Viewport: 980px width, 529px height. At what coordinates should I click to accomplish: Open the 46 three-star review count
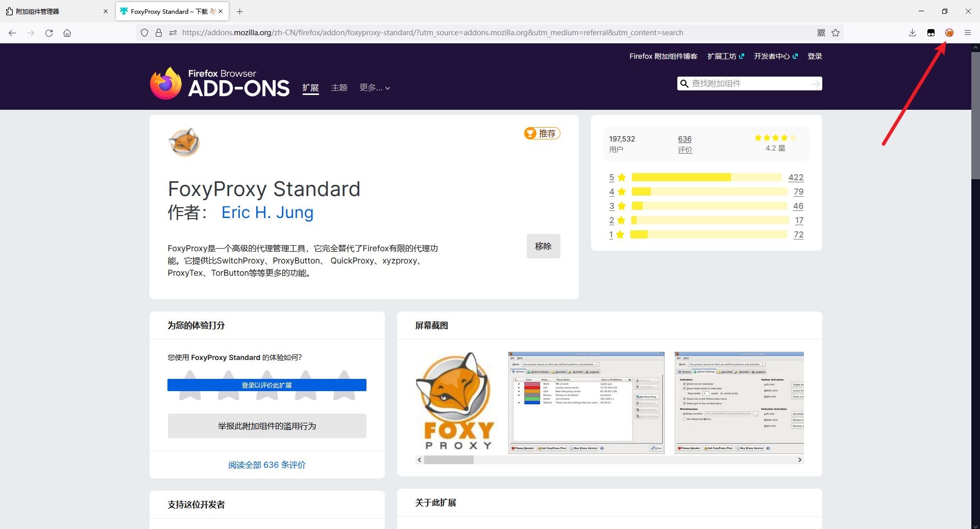pyautogui.click(x=798, y=206)
